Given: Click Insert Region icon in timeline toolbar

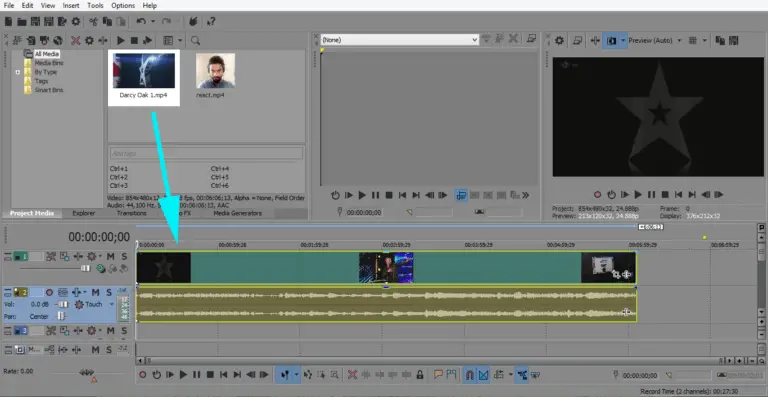Looking at the screenshot, I should (x=451, y=375).
